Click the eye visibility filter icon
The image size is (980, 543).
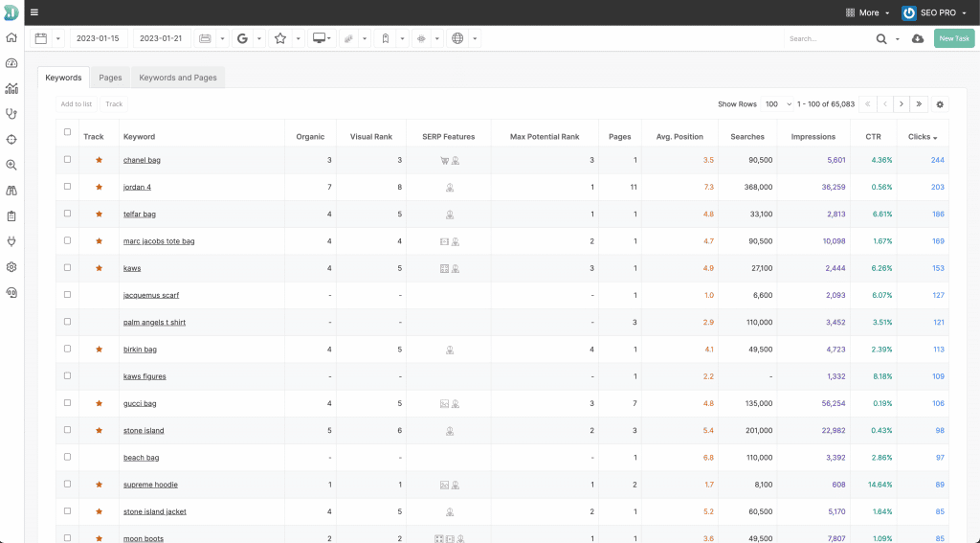[x=422, y=38]
